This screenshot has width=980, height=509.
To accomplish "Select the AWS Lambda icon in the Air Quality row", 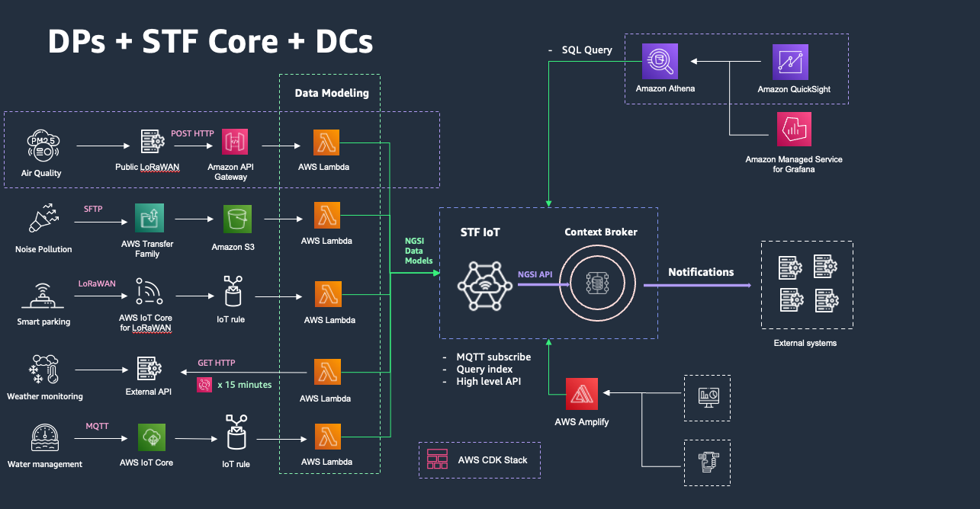I will click(326, 142).
